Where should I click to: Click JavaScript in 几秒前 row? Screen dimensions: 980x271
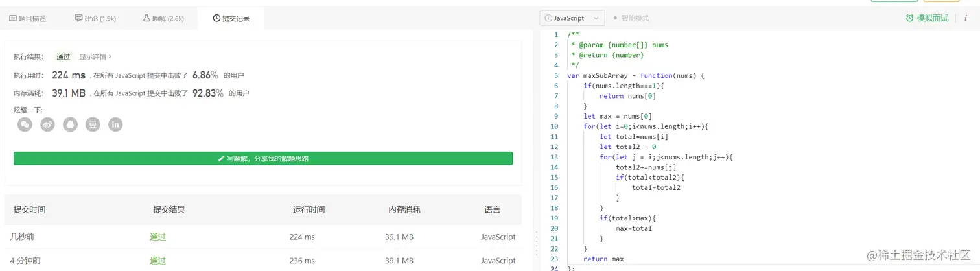(498, 237)
